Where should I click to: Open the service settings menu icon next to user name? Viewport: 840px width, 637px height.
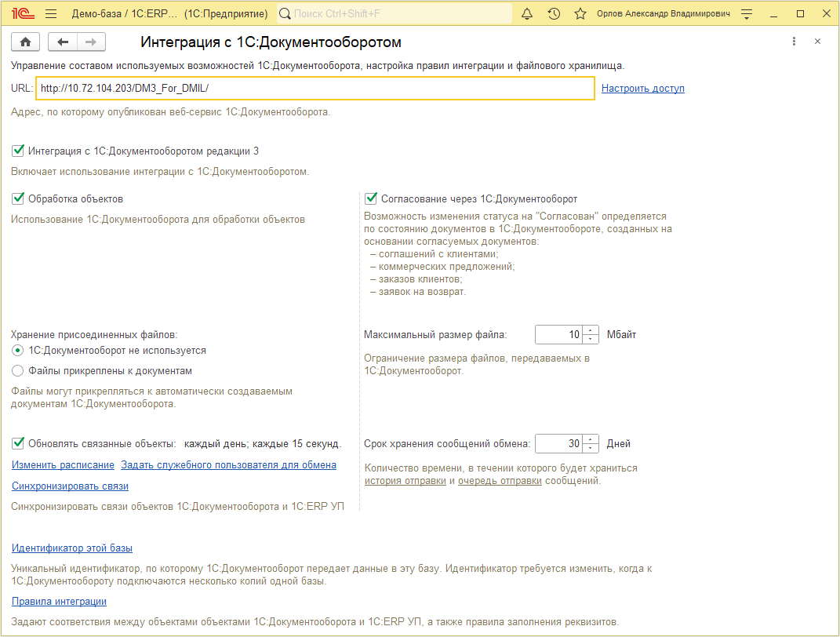point(747,14)
